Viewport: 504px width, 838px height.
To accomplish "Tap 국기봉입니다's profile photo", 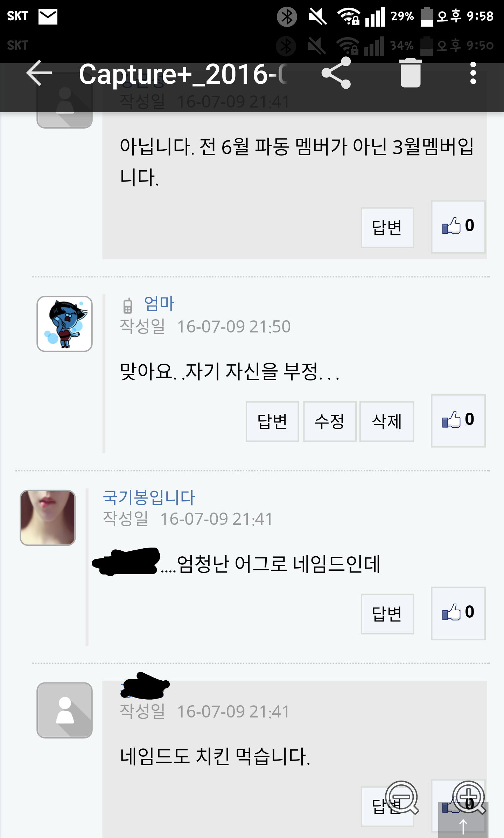I will tap(48, 517).
